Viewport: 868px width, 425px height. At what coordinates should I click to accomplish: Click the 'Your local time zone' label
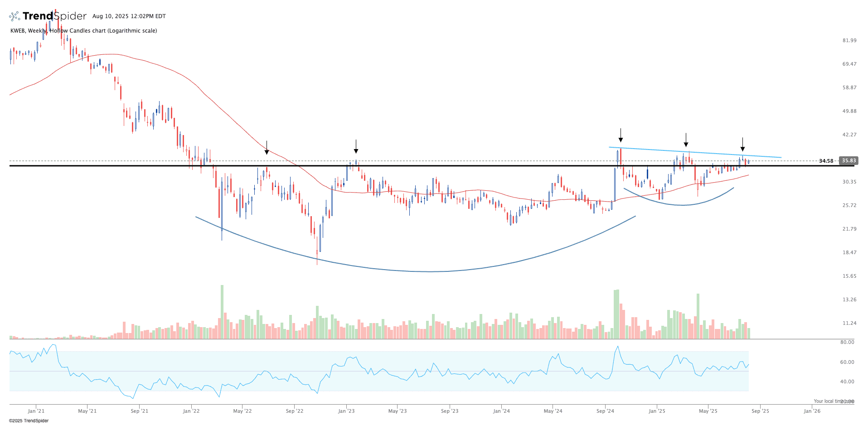pos(833,401)
